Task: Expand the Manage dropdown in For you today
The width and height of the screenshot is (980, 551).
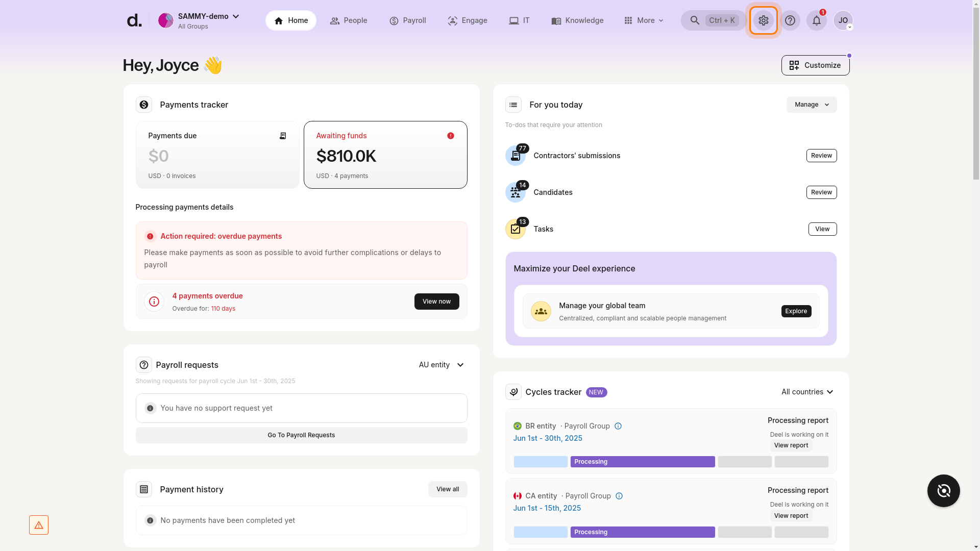Action: [x=811, y=105]
